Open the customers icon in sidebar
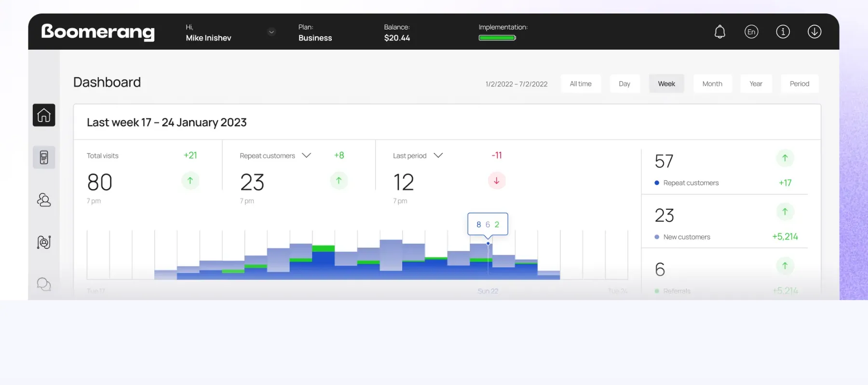 point(44,200)
